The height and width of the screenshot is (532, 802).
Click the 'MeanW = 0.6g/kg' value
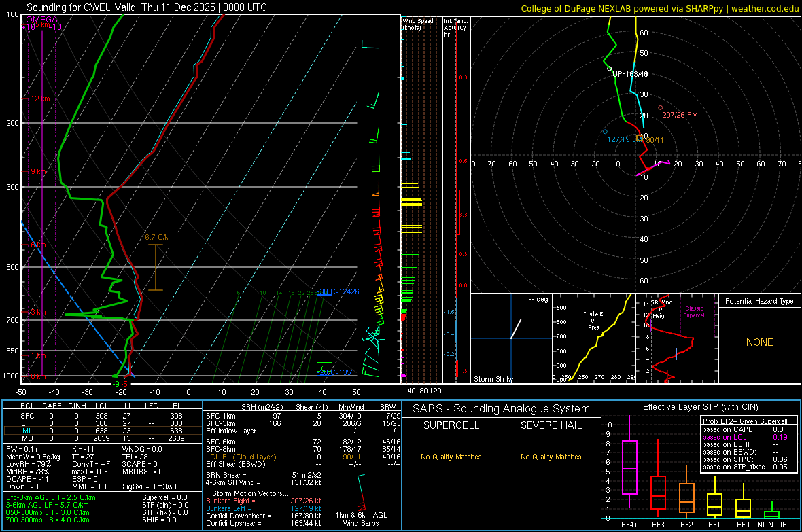coord(33,457)
